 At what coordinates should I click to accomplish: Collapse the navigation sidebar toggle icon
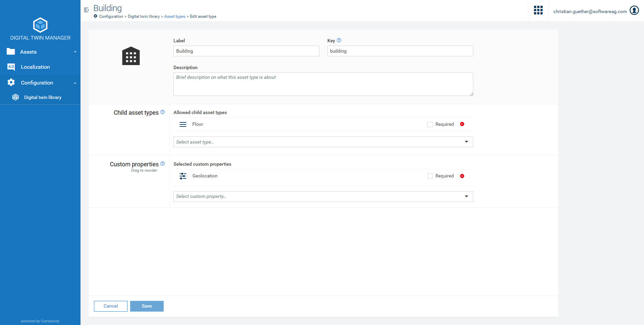click(x=86, y=10)
